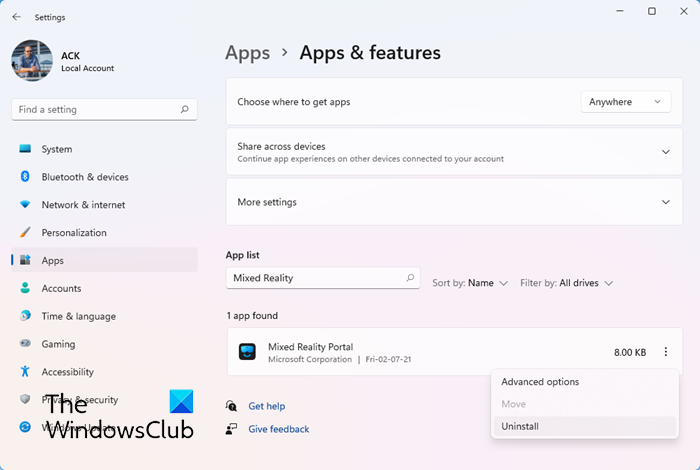Click the Local Account label
700x470 pixels.
coord(88,68)
